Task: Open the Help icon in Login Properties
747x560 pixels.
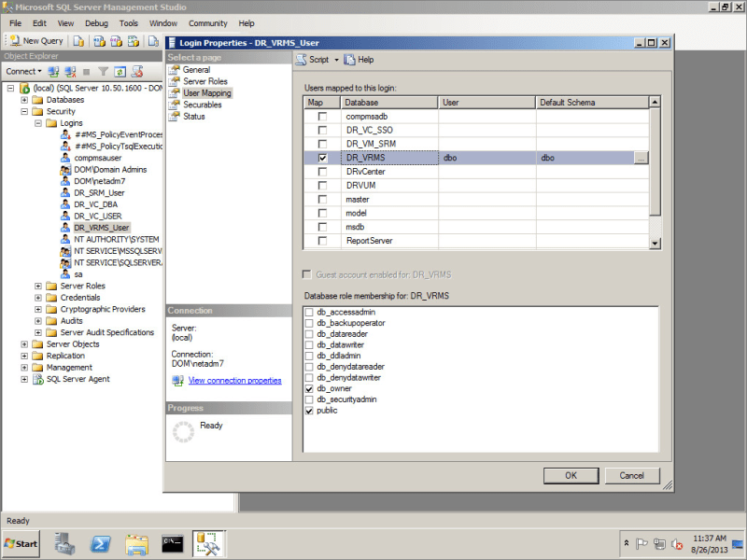Action: coord(350,60)
